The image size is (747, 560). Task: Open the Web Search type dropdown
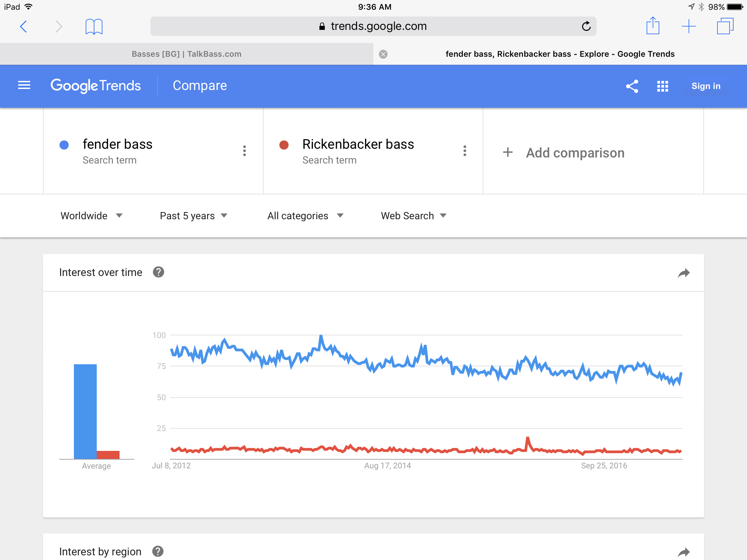(414, 216)
